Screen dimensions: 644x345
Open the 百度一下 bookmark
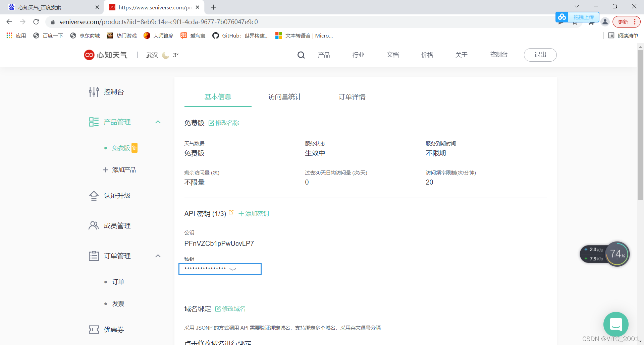(48, 36)
